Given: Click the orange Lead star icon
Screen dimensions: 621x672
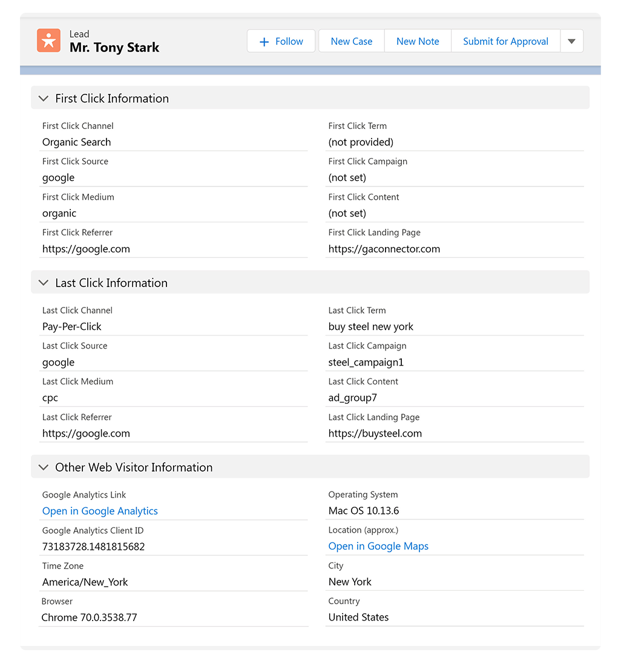Looking at the screenshot, I should point(48,41).
